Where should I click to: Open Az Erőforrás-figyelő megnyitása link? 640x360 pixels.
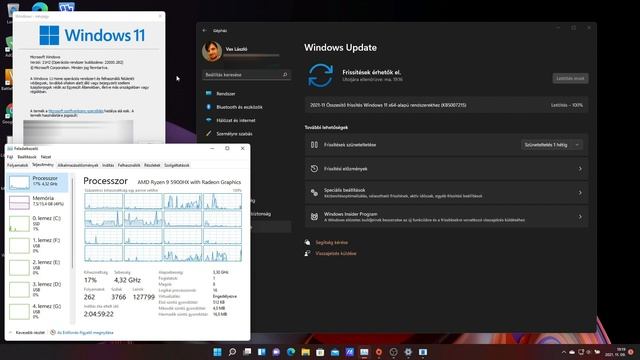pos(85,332)
